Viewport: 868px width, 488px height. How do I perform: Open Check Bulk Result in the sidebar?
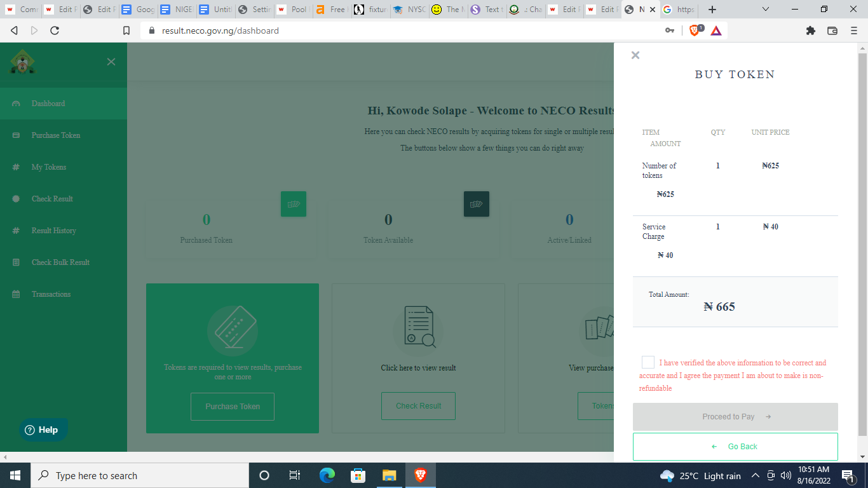click(x=64, y=262)
